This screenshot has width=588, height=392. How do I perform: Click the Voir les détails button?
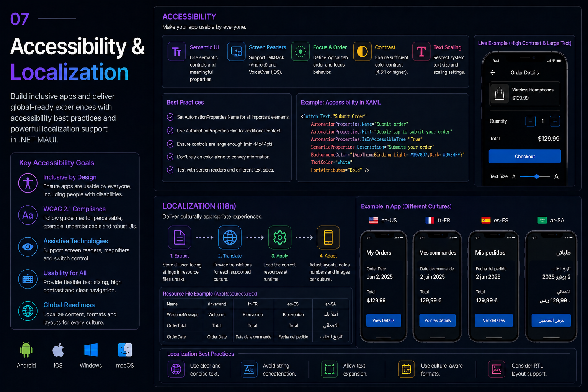click(437, 320)
